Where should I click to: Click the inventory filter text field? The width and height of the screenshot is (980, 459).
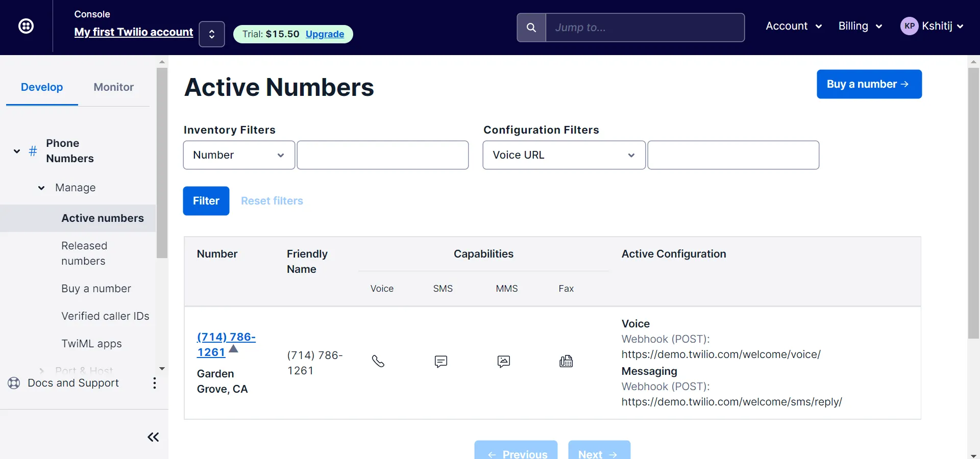coord(383,155)
